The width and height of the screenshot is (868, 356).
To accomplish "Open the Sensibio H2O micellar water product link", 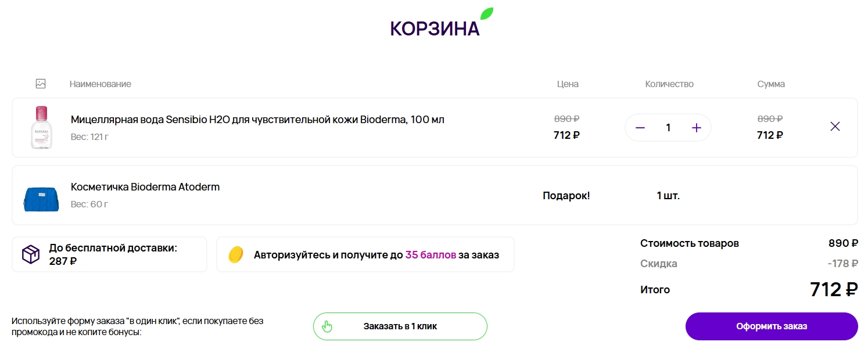I will (x=257, y=120).
